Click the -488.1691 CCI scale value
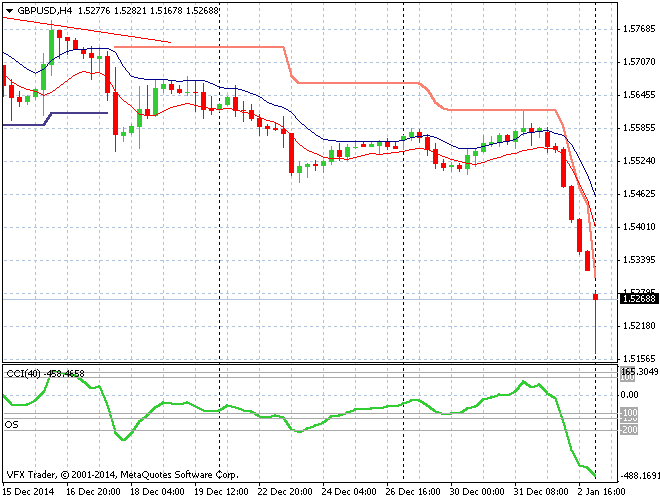Image resolution: width=660 pixels, height=500 pixels. click(x=637, y=477)
